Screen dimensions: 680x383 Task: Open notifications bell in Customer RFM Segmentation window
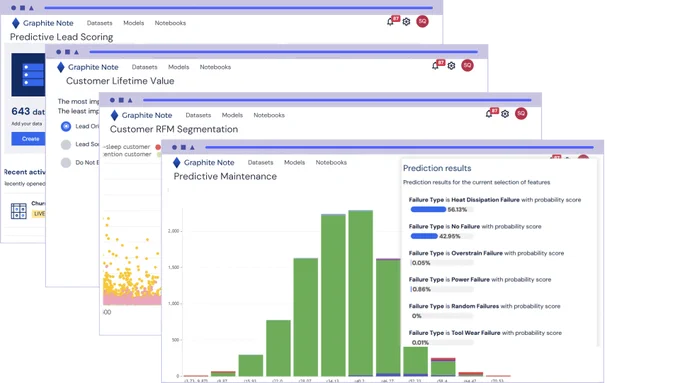click(x=489, y=114)
